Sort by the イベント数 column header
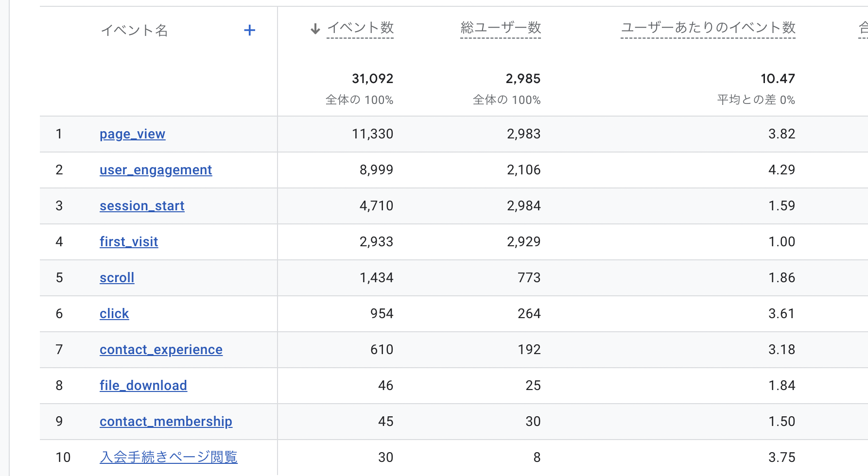Image resolution: width=868 pixels, height=476 pixels. [360, 28]
